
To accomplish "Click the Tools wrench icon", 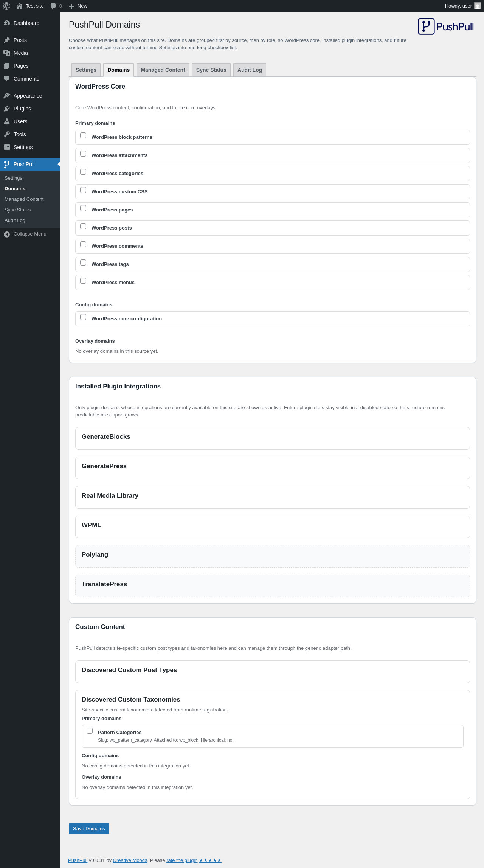I will tap(7, 134).
